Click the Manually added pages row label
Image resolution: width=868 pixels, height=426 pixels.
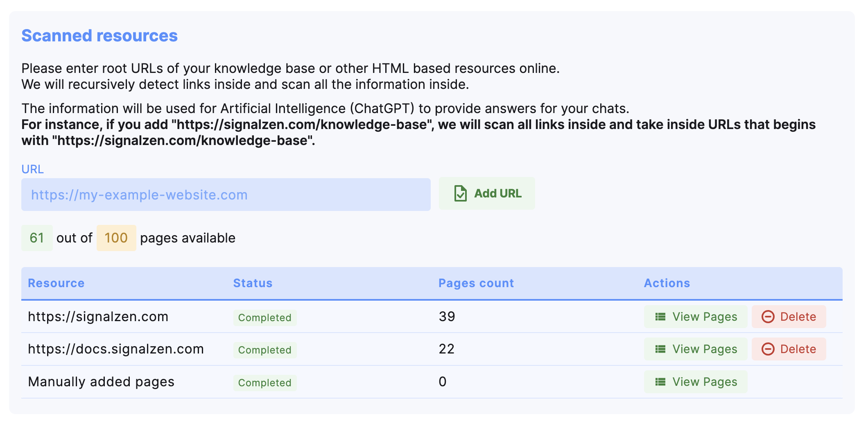click(101, 382)
